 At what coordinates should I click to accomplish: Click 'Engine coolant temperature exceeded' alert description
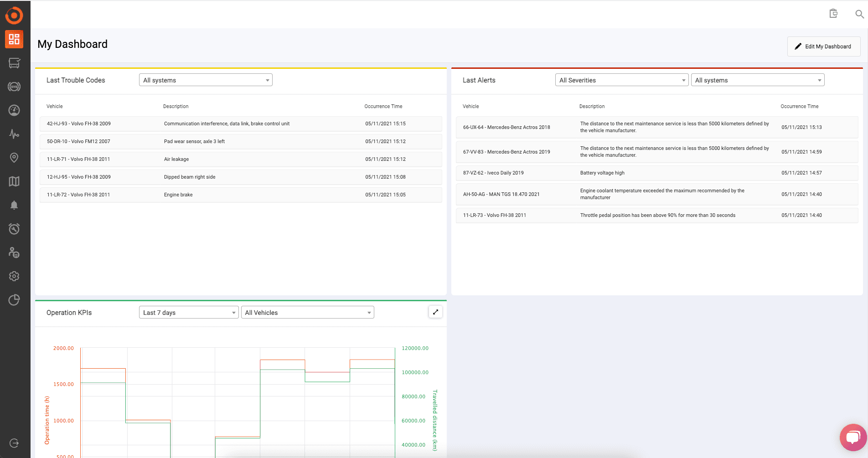click(662, 194)
